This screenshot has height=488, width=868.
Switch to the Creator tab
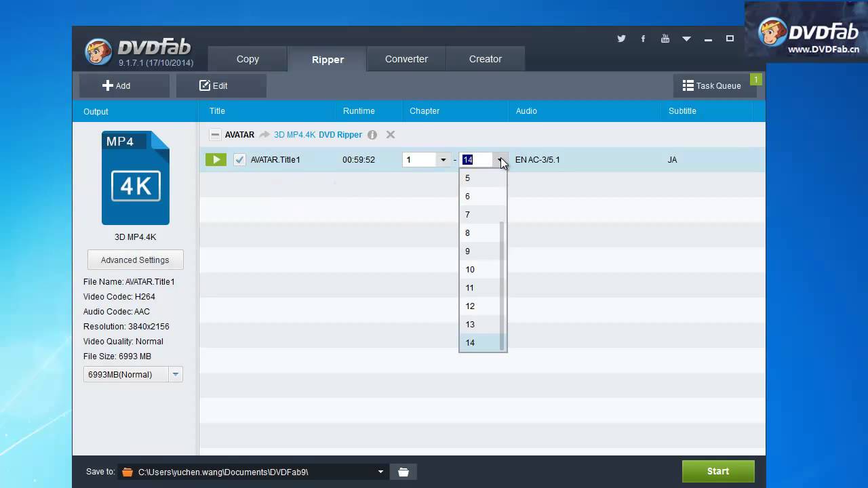click(486, 59)
